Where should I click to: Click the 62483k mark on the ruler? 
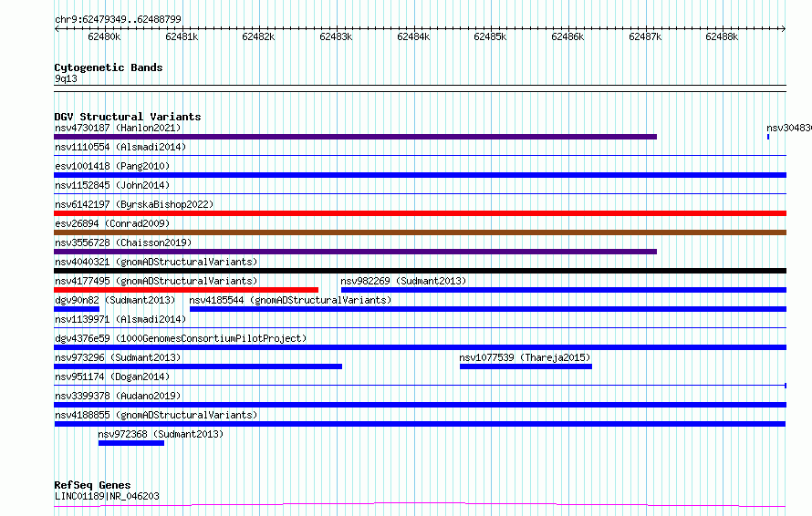tap(336, 36)
